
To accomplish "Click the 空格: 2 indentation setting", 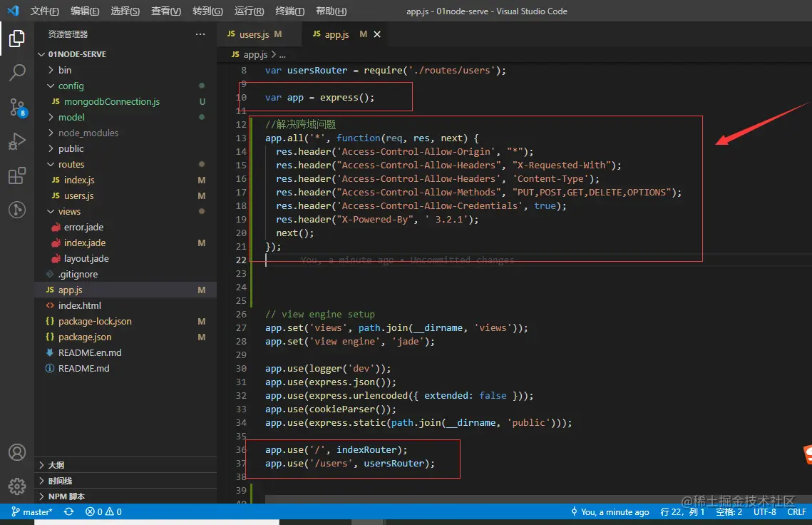I will pyautogui.click(x=729, y=511).
